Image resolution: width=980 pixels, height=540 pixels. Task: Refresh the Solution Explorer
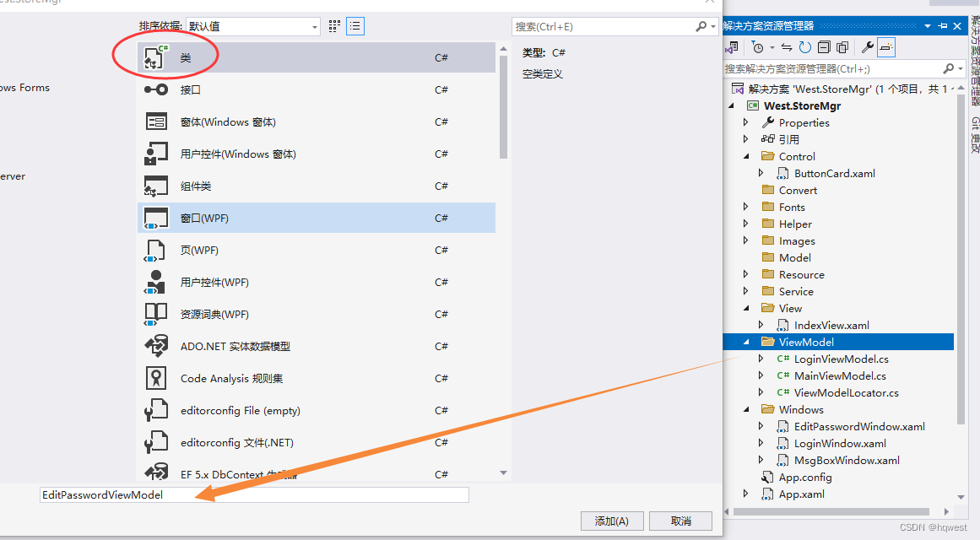click(805, 47)
